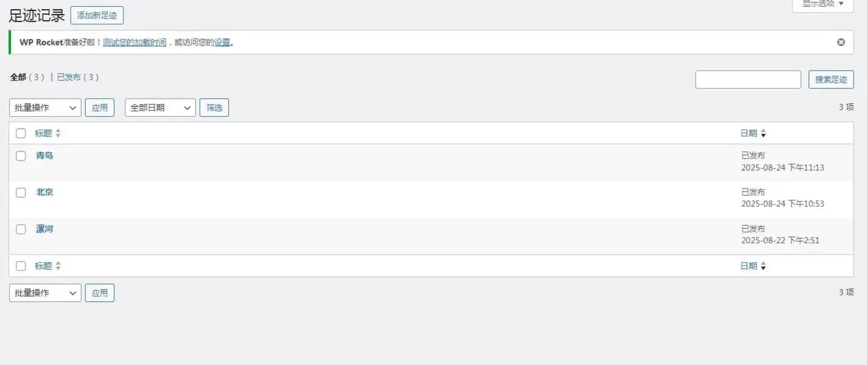868x365 pixels.
Task: Tick the checkbox for 漯河
Action: coord(21,229)
